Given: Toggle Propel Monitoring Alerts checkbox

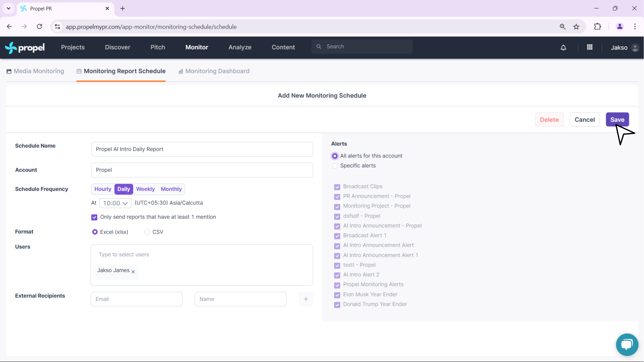Looking at the screenshot, I should point(337,285).
